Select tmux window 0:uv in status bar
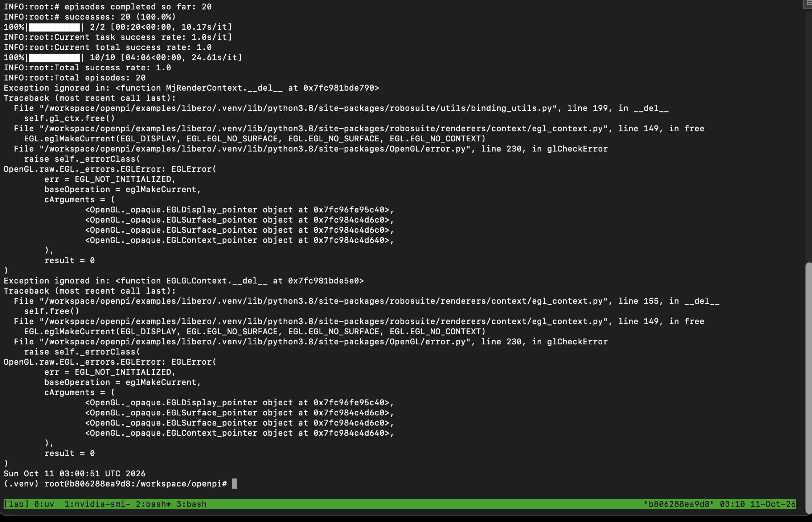The width and height of the screenshot is (812, 522). pos(44,504)
